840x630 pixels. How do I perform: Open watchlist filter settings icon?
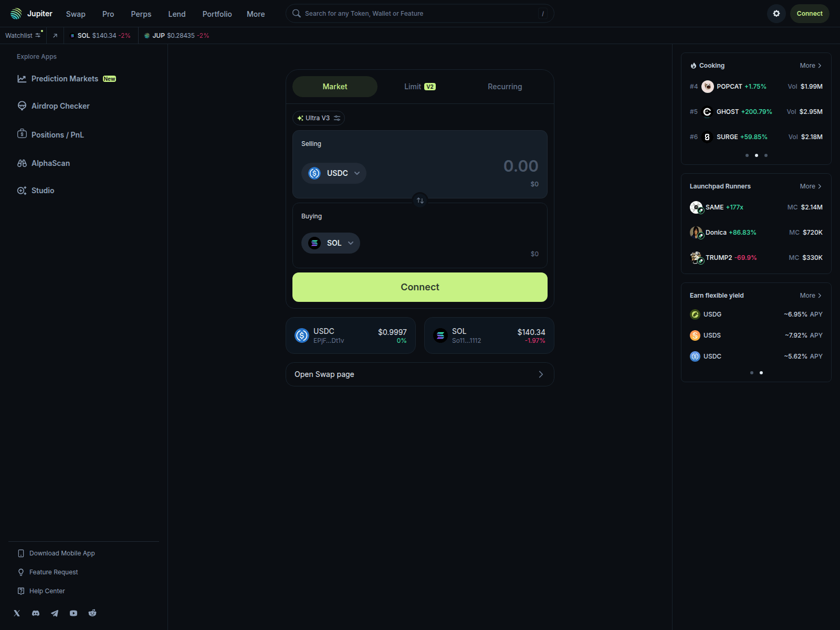[38, 35]
